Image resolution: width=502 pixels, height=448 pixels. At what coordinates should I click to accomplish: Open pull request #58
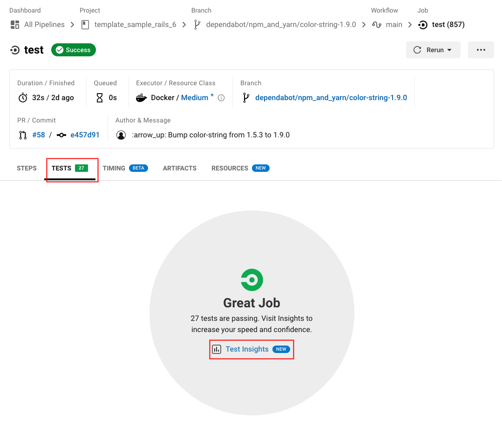click(x=38, y=135)
